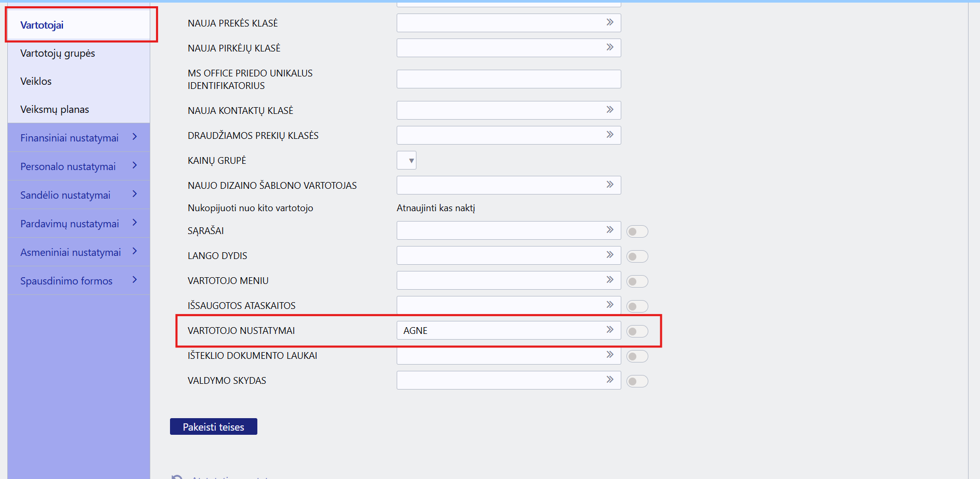Viewport: 980px width, 479px height.
Task: Expand Sandėlio nustatymai menu section
Action: [78, 195]
